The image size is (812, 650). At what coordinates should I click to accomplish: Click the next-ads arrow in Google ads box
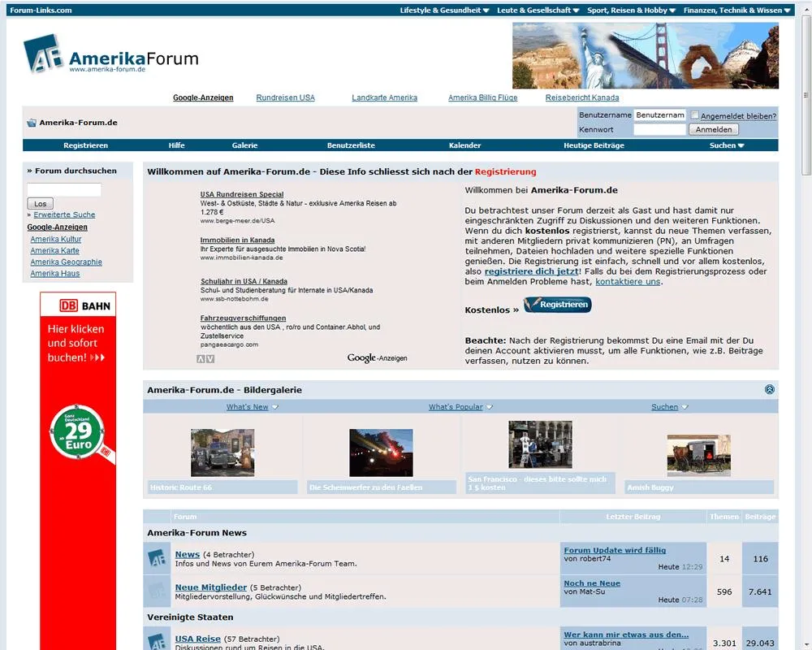[x=210, y=358]
